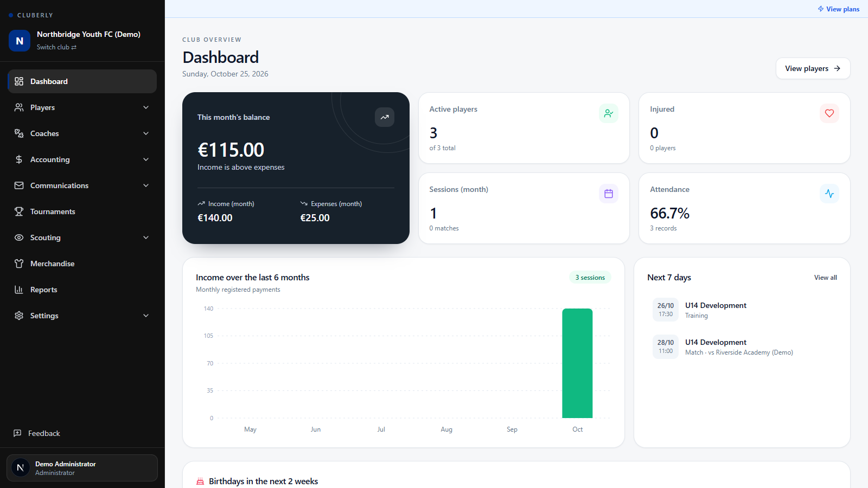Click the Players people icon
The width and height of the screenshot is (868, 488).
point(19,107)
